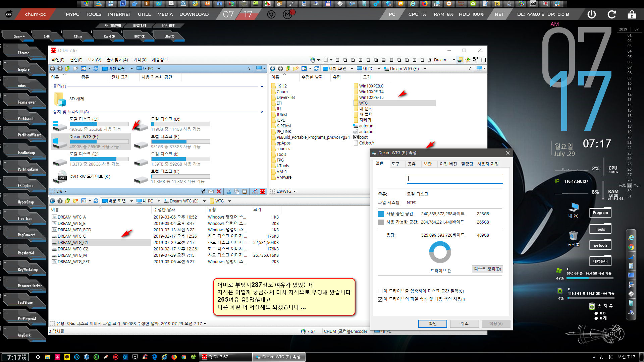Select DREAM_WTG_M file row

tap(101, 255)
